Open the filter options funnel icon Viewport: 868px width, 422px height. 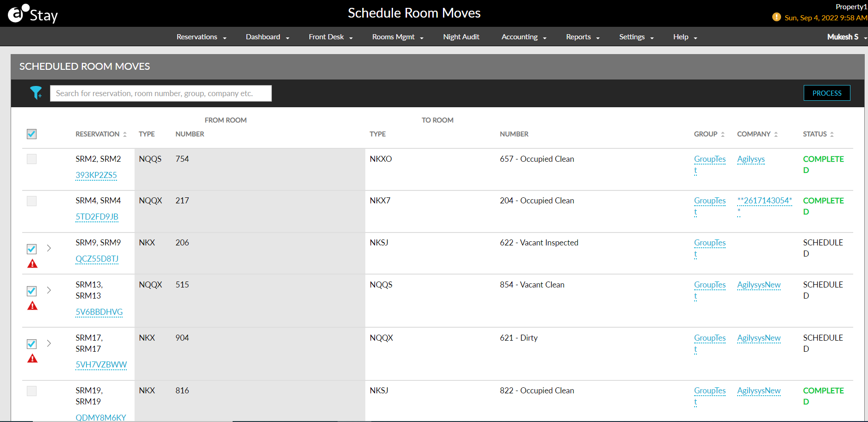37,93
